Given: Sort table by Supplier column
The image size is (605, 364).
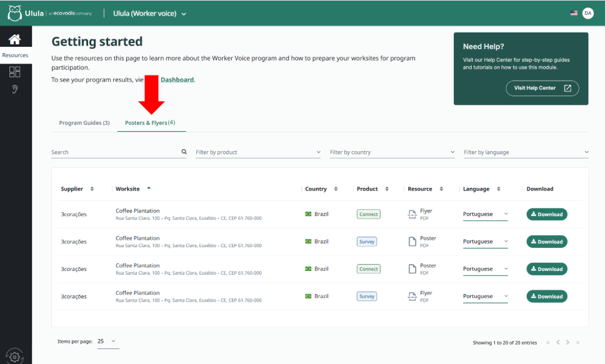Looking at the screenshot, I should point(92,189).
